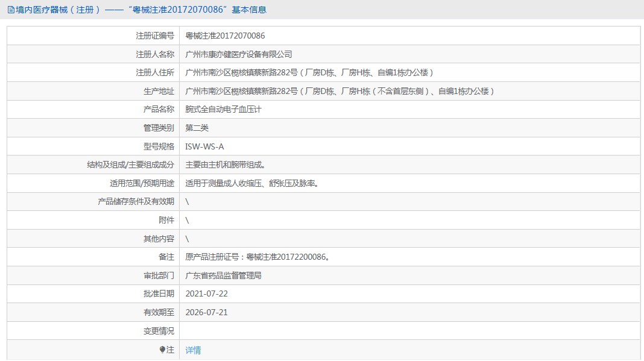Select registration number value 粤械注准20172070086
This screenshot has height=361, width=644.
point(225,36)
